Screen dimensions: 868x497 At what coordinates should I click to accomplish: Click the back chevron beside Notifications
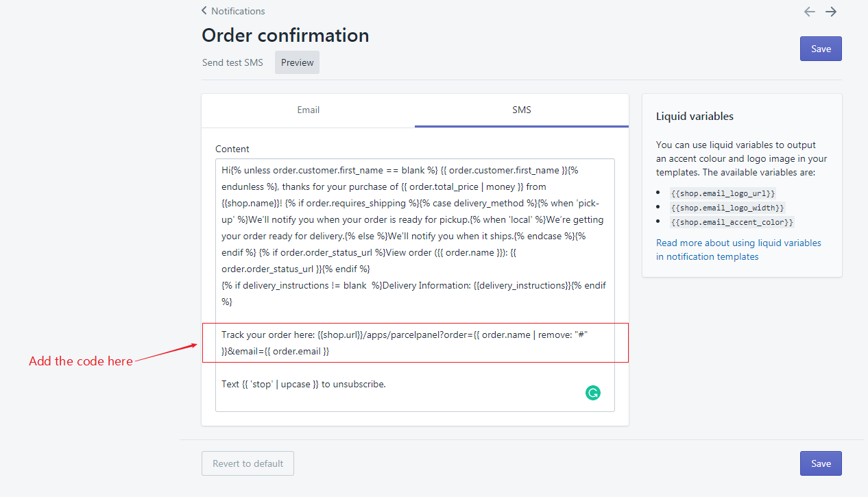pos(204,10)
